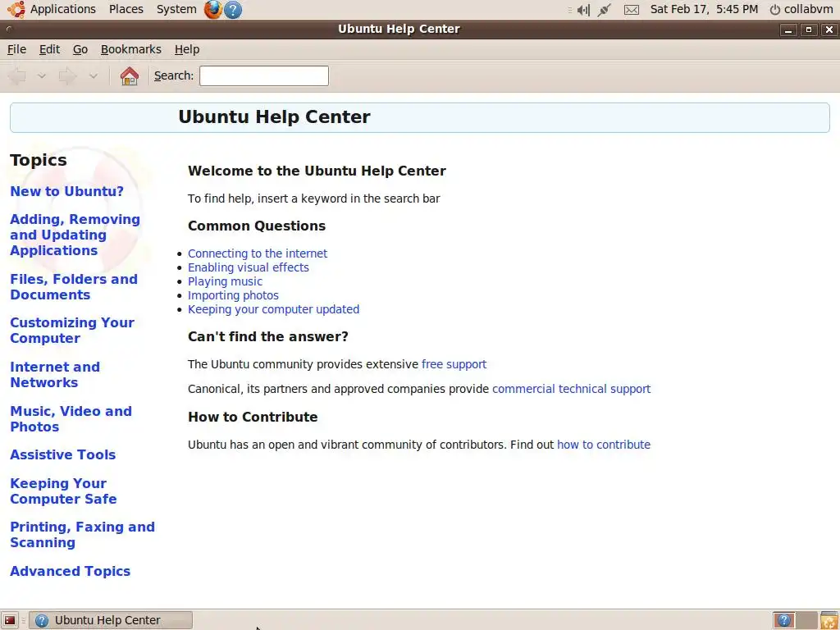Click the help launcher icon in top panel
This screenshot has width=840, height=630.
click(232, 10)
